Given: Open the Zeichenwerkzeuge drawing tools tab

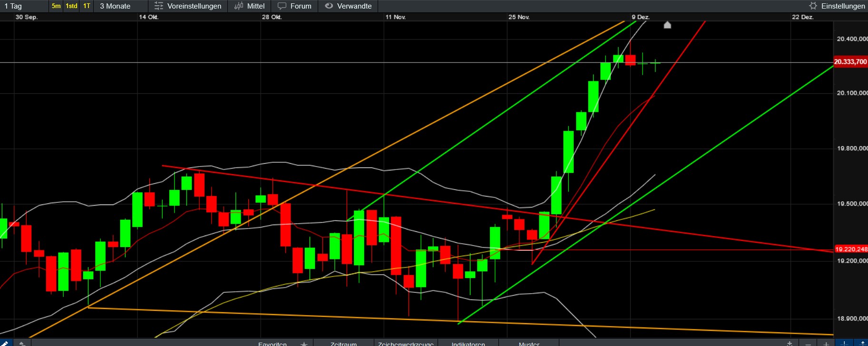Looking at the screenshot, I should 406,344.
